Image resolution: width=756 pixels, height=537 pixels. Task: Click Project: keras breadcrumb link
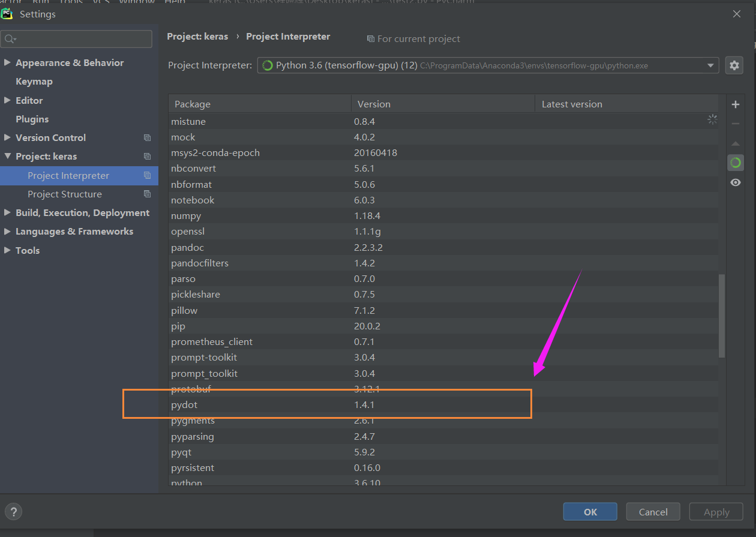[x=197, y=36]
